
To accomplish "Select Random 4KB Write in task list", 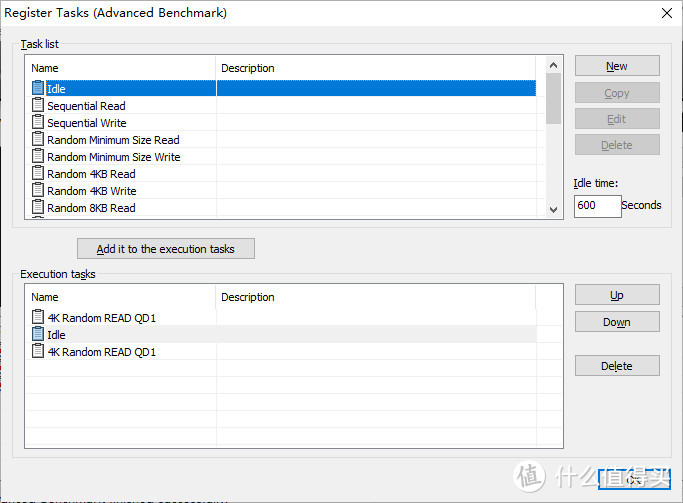I will click(91, 191).
